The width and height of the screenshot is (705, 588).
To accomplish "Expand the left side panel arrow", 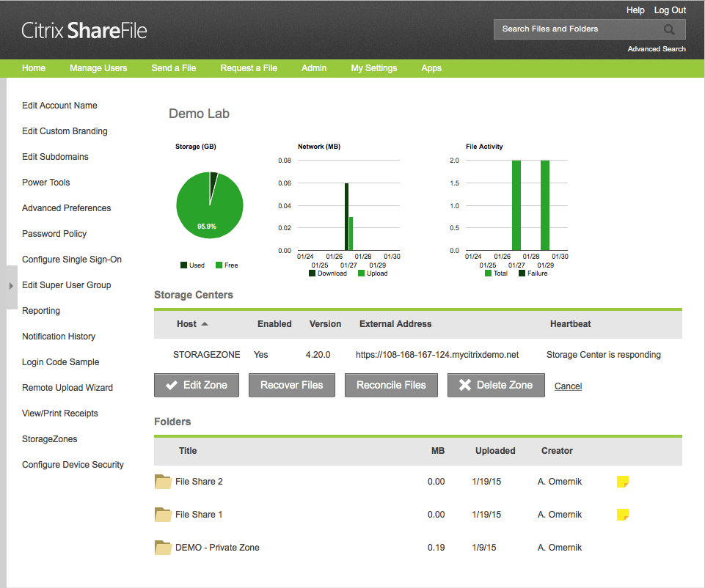I will tap(11, 286).
